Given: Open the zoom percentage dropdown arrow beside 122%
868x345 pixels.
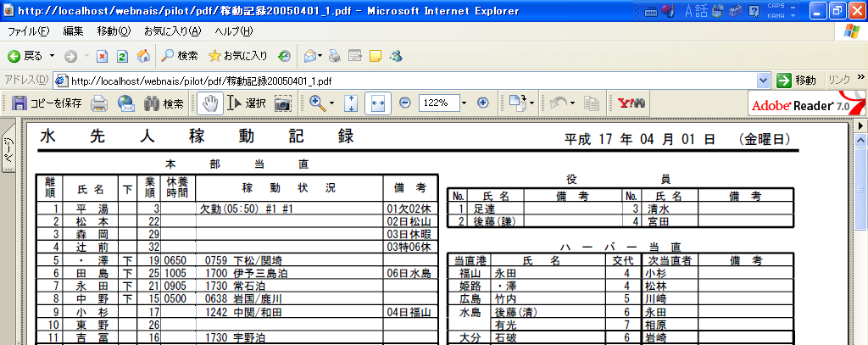Looking at the screenshot, I should pos(464,103).
